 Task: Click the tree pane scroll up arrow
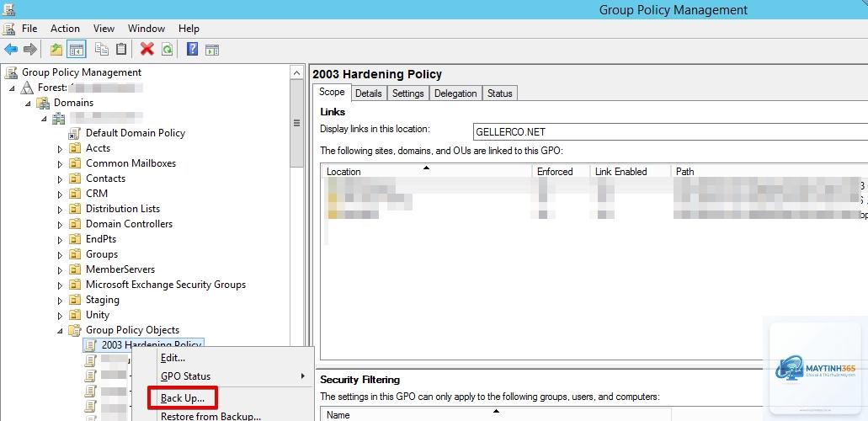[x=297, y=73]
